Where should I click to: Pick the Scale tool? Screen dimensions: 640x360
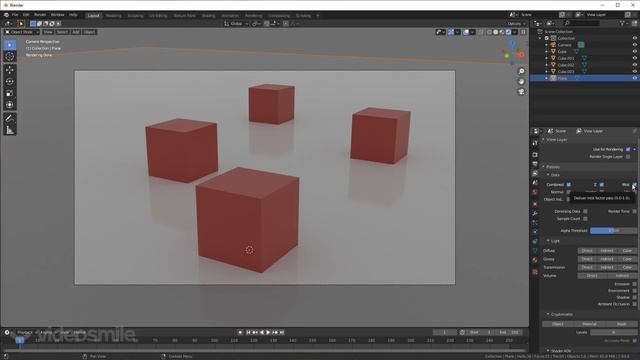(10, 93)
